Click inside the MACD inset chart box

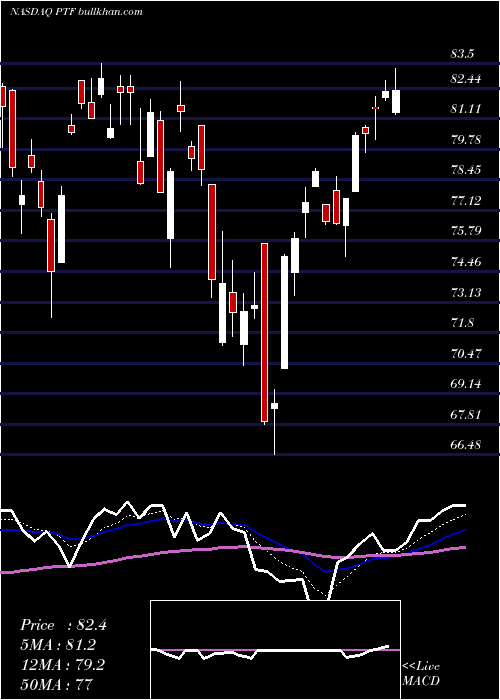275,650
